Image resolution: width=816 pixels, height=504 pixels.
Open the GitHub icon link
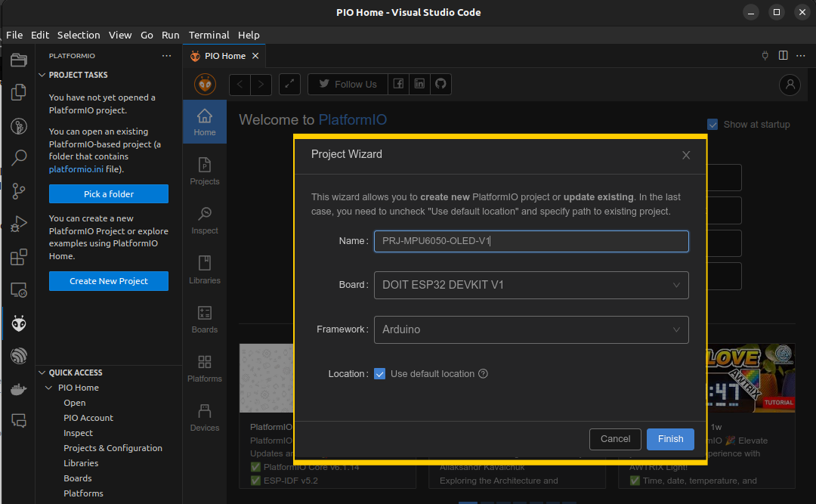(440, 84)
